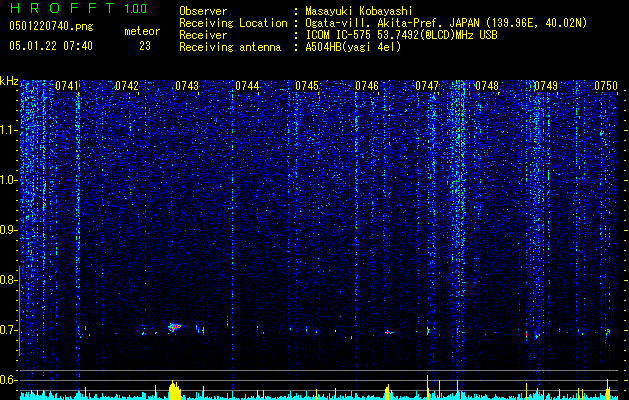Click the kHz axis unit label
This screenshot has width=629, height=400.
pyautogui.click(x=9, y=81)
